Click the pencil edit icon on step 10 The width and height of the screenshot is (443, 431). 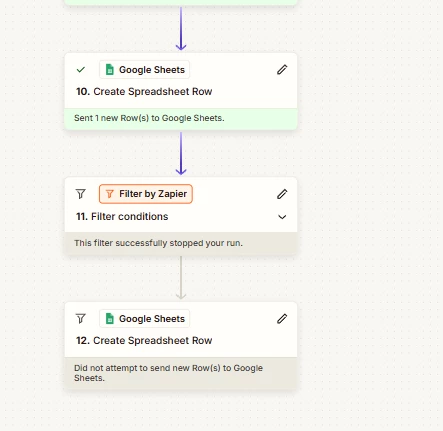(x=282, y=70)
